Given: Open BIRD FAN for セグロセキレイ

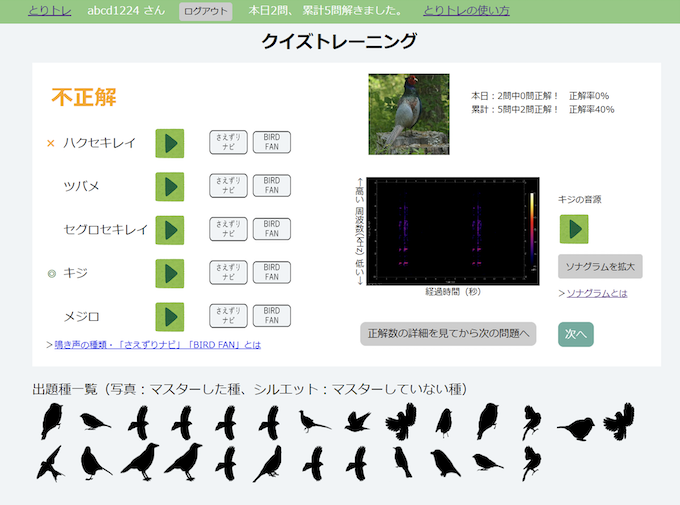Looking at the screenshot, I should (x=271, y=229).
